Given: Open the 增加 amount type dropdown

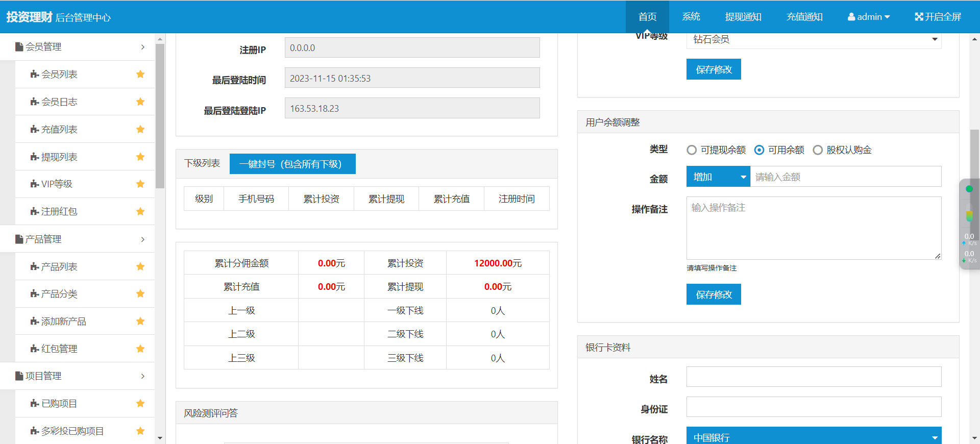Looking at the screenshot, I should click(718, 177).
